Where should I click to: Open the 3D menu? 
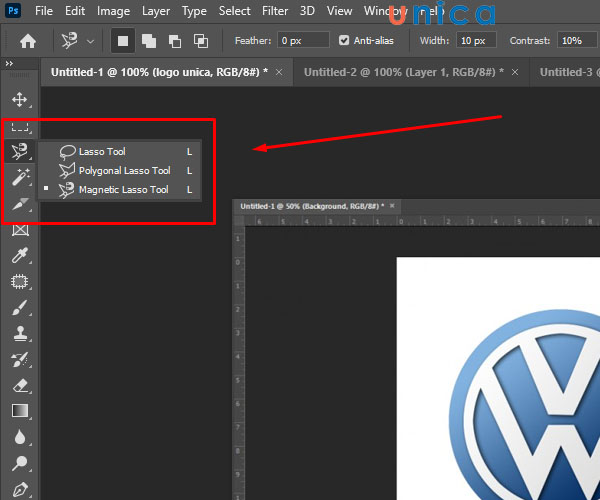pyautogui.click(x=307, y=11)
